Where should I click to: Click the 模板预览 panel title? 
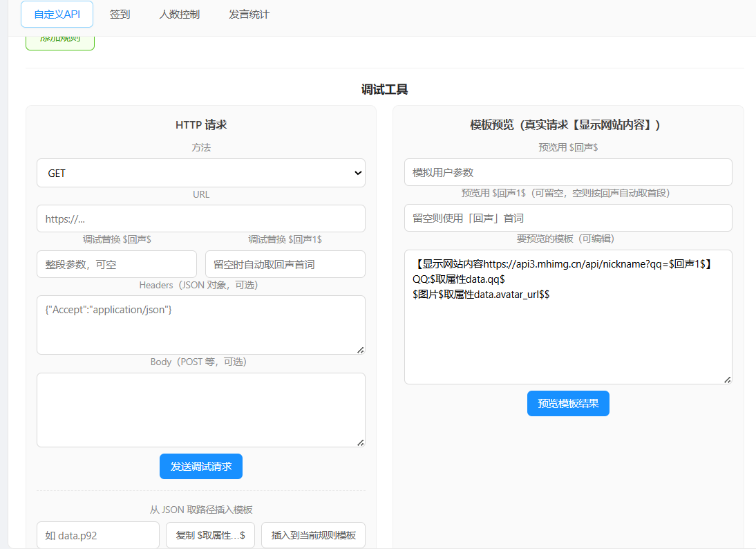tap(565, 125)
